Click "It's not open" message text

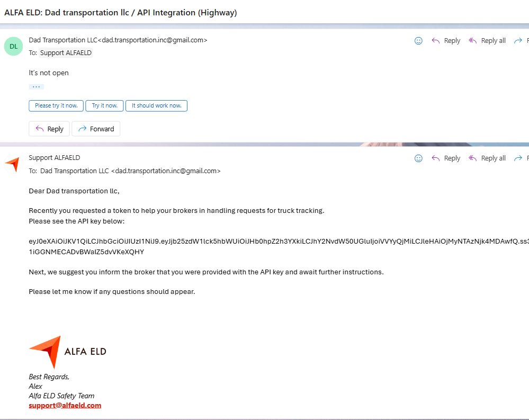click(49, 73)
